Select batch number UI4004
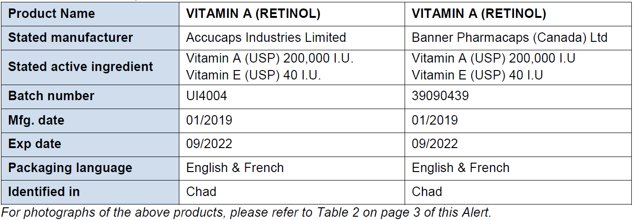The image size is (644, 220). (207, 96)
